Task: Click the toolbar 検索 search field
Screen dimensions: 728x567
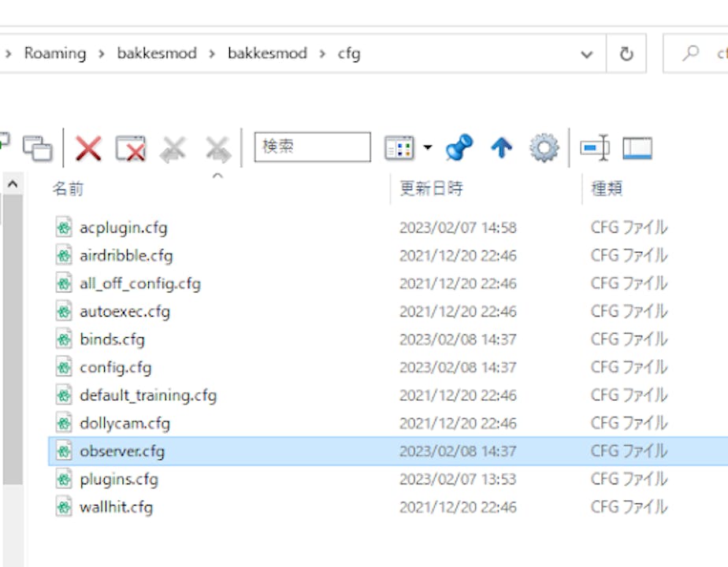Action: pos(312,147)
